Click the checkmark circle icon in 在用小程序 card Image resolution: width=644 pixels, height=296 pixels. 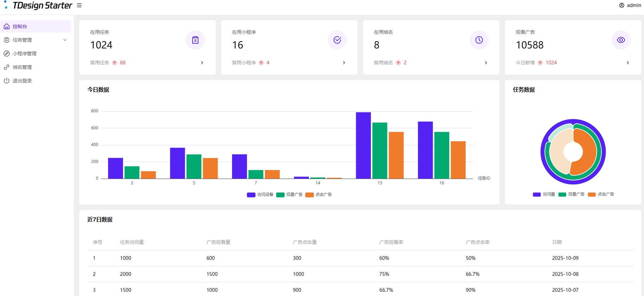(x=337, y=40)
